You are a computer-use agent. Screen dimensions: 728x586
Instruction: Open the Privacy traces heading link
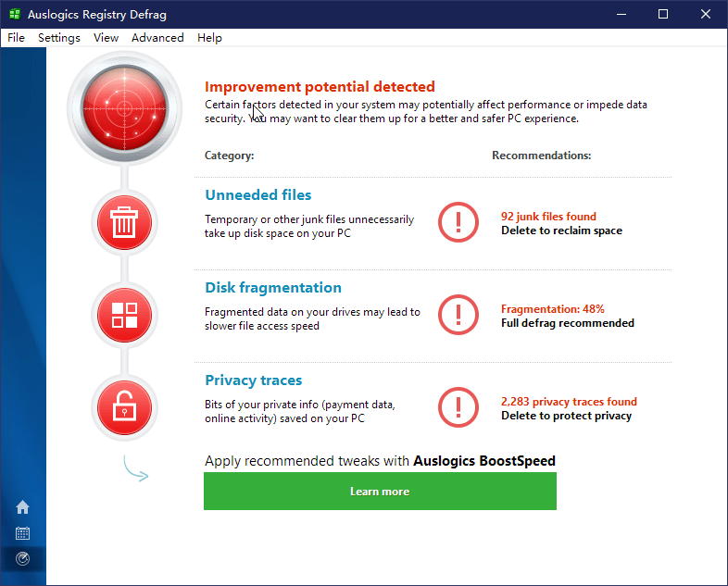pos(254,380)
